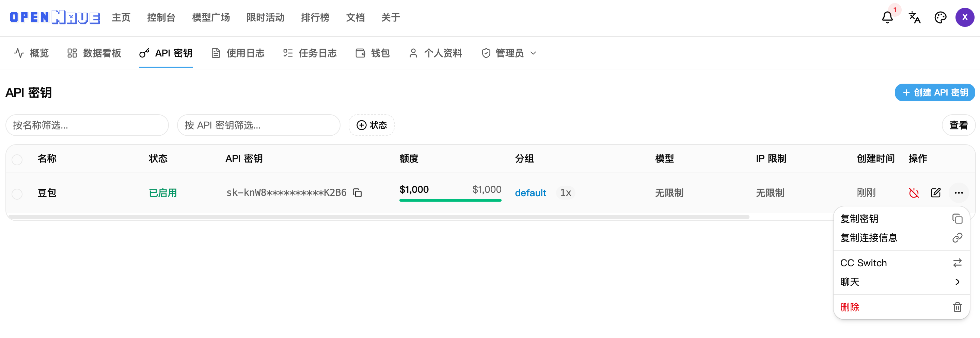Switch to the 概览 tab
Screen dimensions: 980x338
click(31, 53)
